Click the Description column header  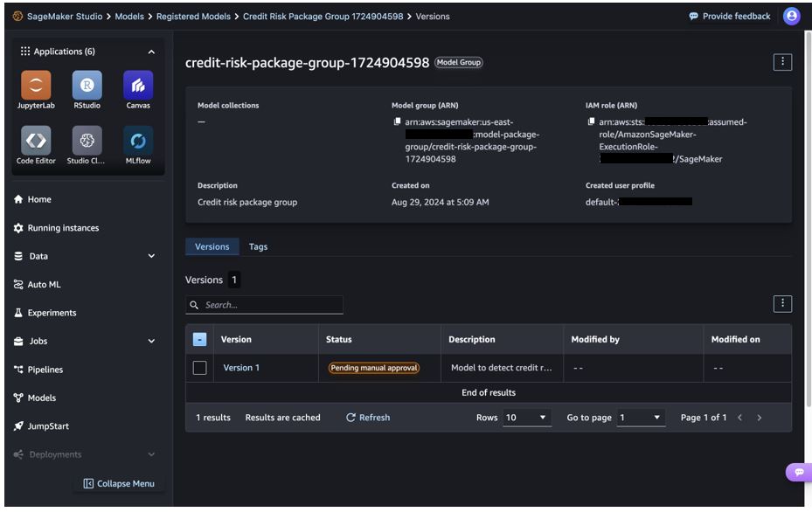coord(472,340)
